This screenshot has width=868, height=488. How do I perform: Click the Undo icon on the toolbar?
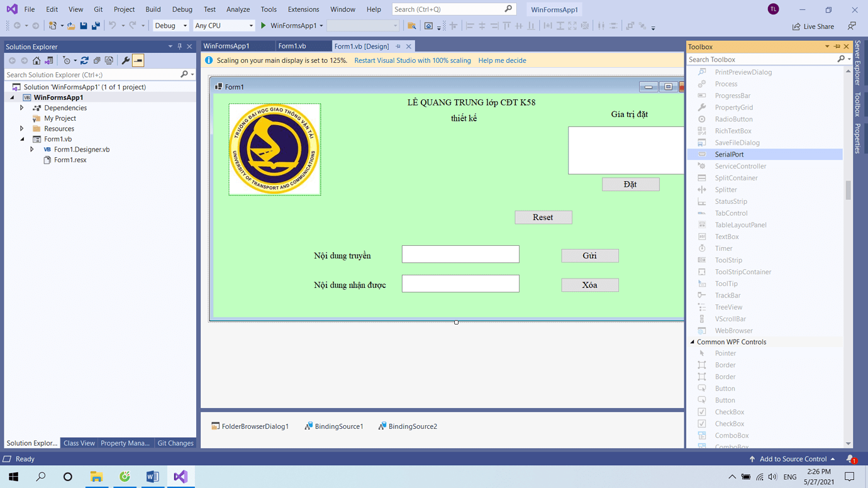coord(111,25)
